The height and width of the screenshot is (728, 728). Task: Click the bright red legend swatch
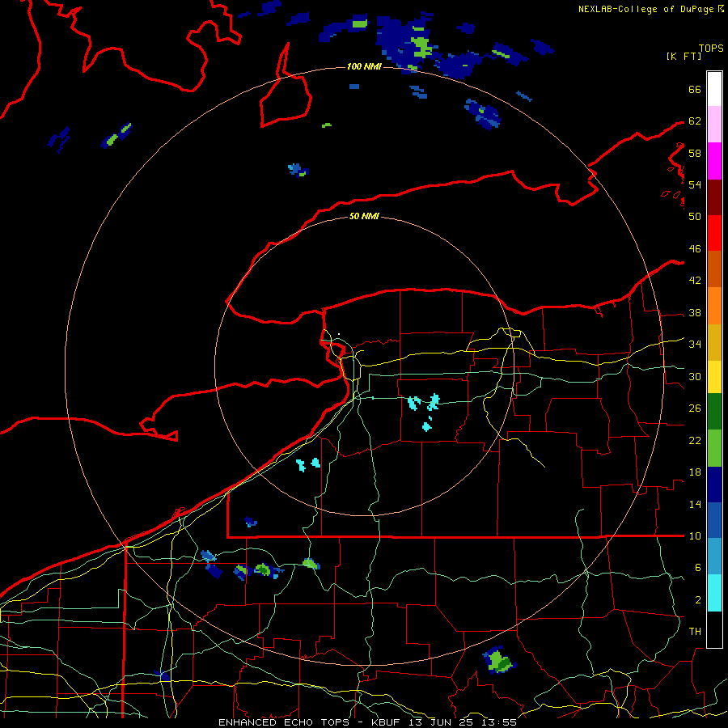point(714,233)
